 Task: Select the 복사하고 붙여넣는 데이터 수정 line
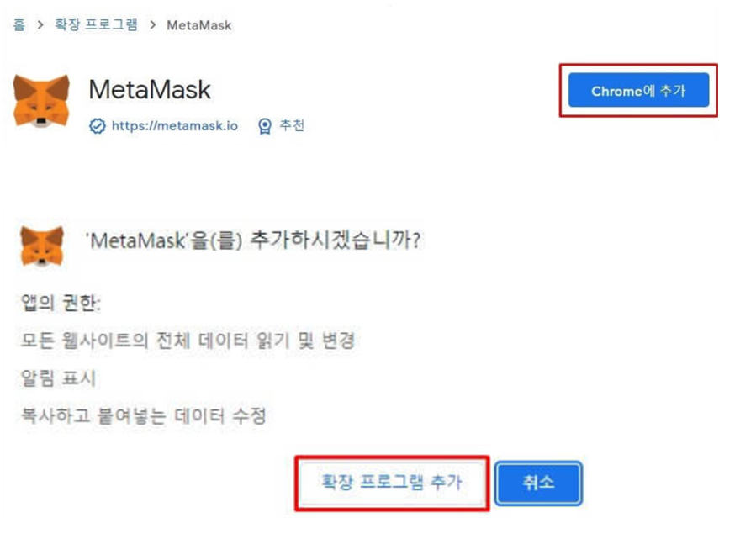(143, 415)
